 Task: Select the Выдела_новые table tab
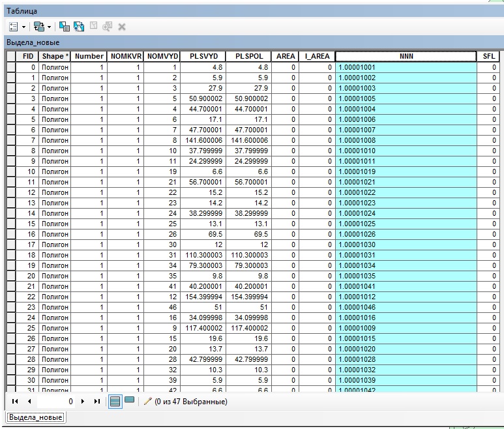36,417
